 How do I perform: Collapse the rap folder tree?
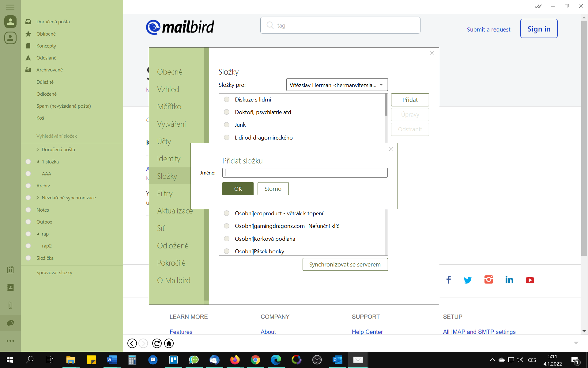pyautogui.click(x=38, y=234)
